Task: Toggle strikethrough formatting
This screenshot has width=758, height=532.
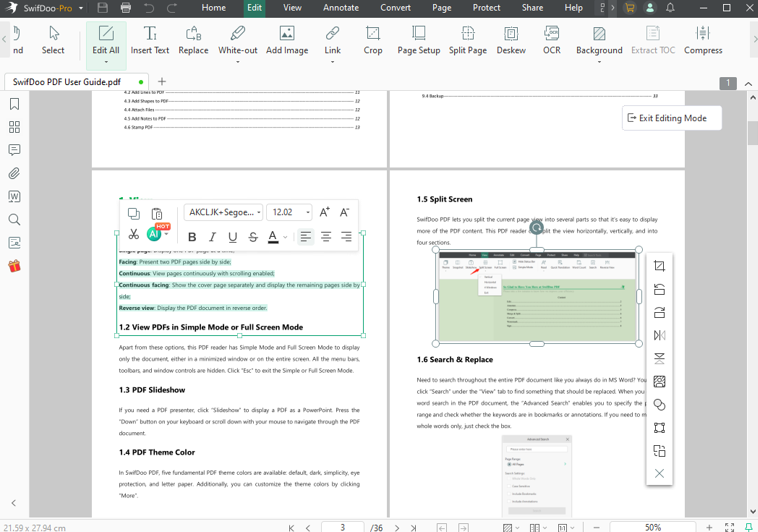Action: point(253,237)
